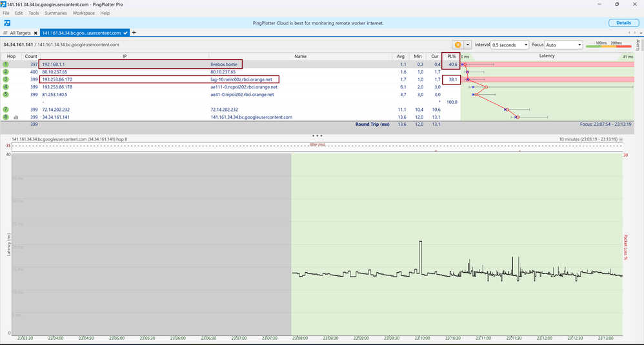The height and width of the screenshot is (345, 644).
Task: Click the hop 7 green circle icon
Action: point(6,110)
